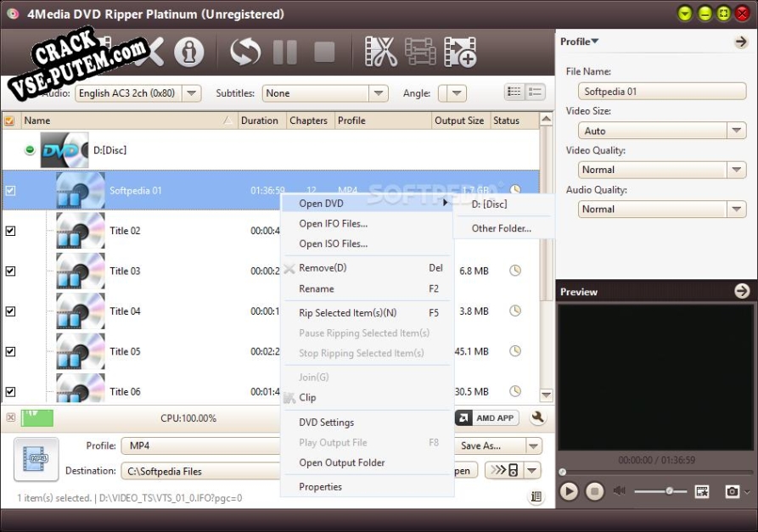Uncheck the Title 04 checkbox
This screenshot has width=758, height=532.
pos(10,311)
